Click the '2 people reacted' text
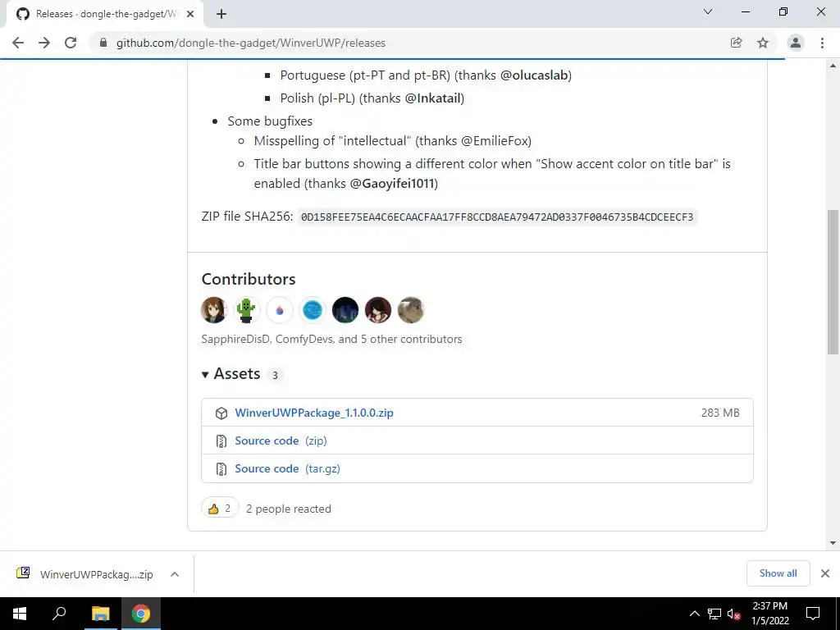Image resolution: width=840 pixels, height=630 pixels. click(x=289, y=509)
